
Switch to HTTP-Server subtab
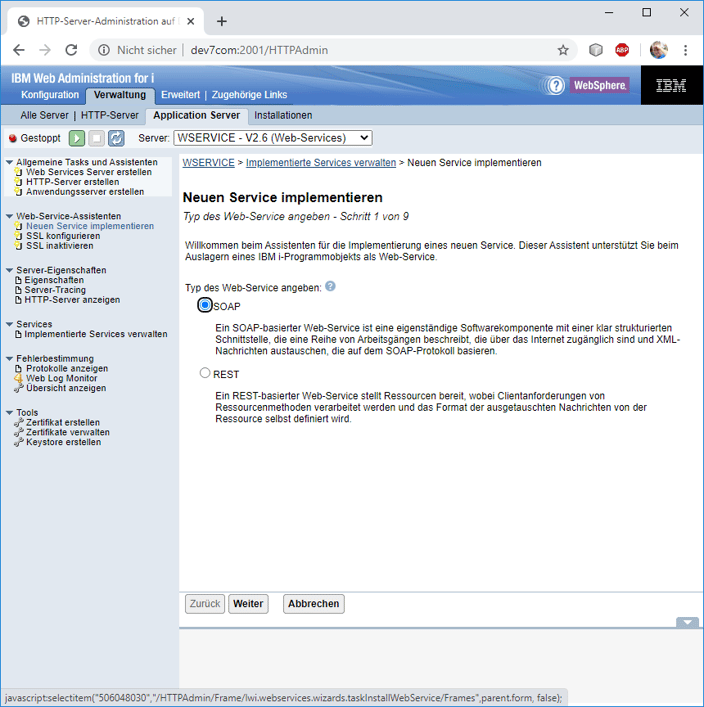(110, 115)
